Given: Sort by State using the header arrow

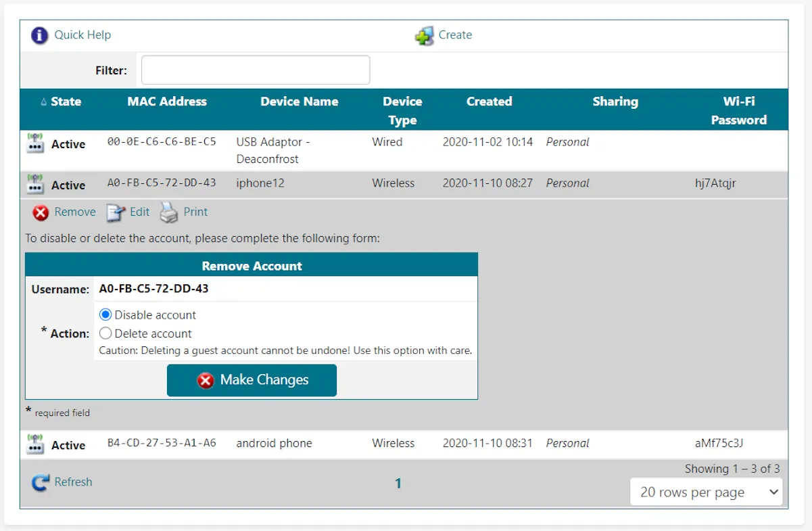Looking at the screenshot, I should (45, 101).
